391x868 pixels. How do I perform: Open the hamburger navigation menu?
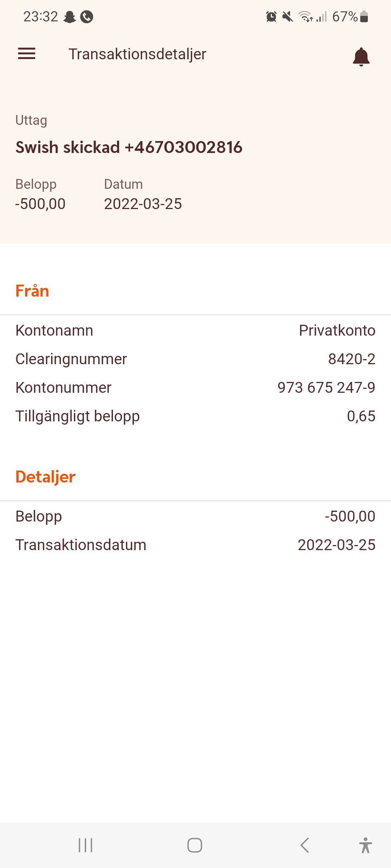coord(27,54)
